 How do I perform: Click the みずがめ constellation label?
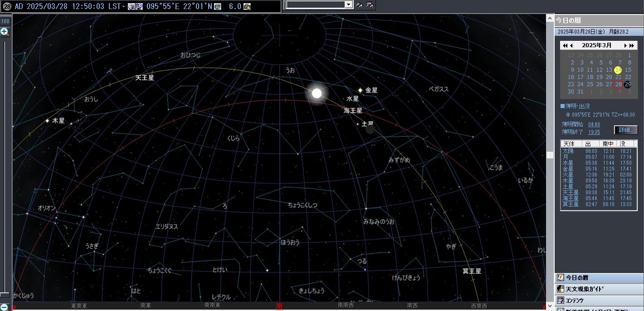coord(400,160)
